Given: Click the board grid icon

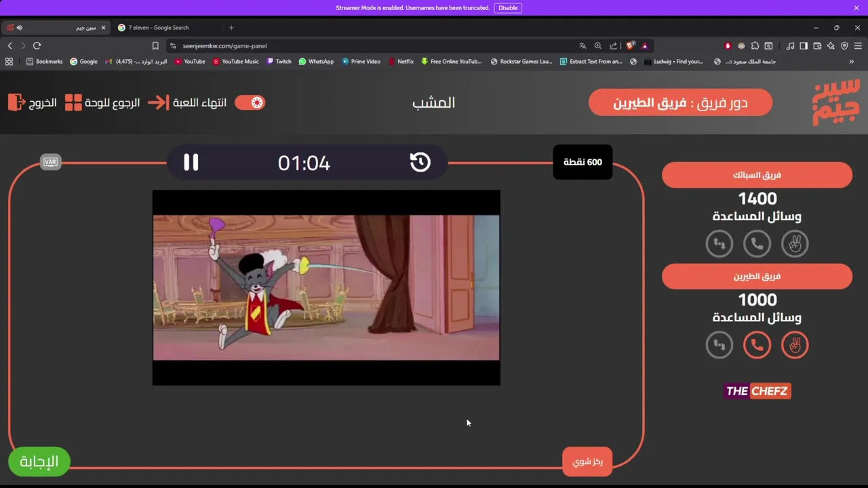Looking at the screenshot, I should coord(73,102).
